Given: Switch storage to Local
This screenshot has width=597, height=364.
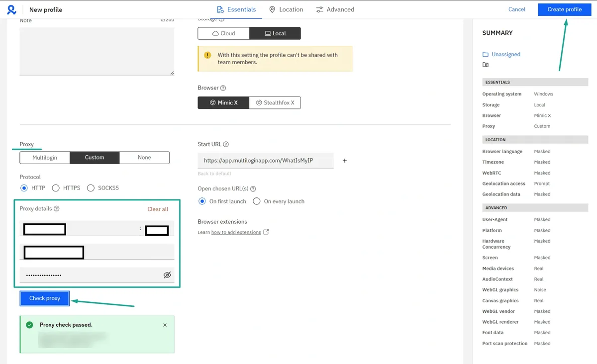Looking at the screenshot, I should 275,33.
